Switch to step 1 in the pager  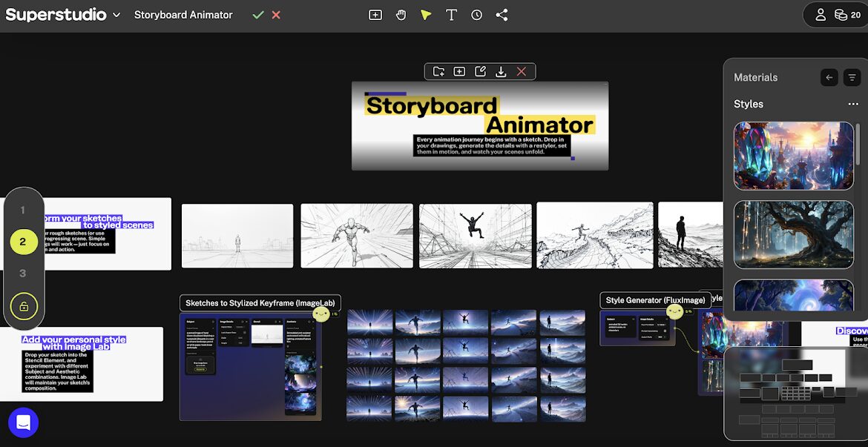pyautogui.click(x=23, y=210)
